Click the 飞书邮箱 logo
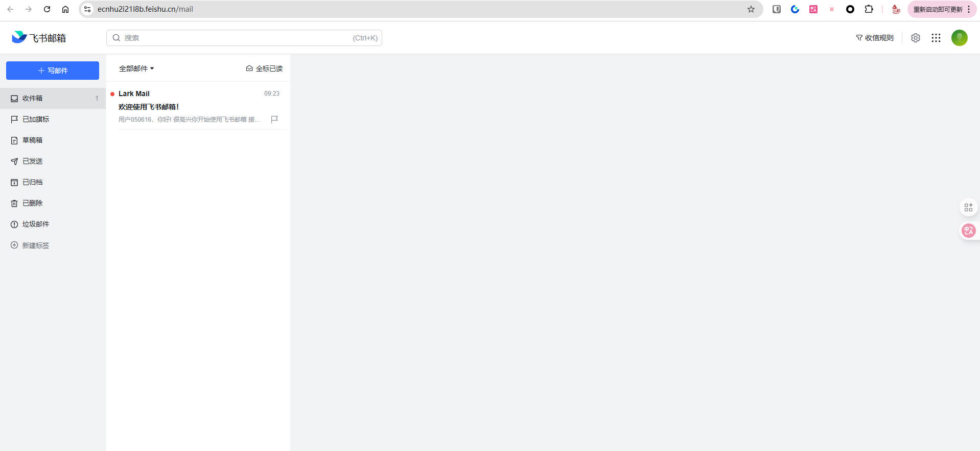 [39, 38]
